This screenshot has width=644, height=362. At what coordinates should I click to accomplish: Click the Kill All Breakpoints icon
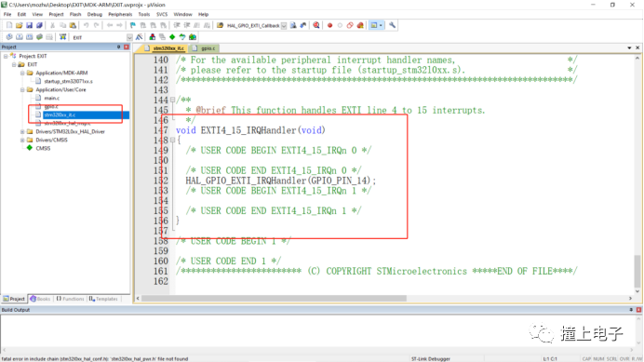(x=360, y=25)
